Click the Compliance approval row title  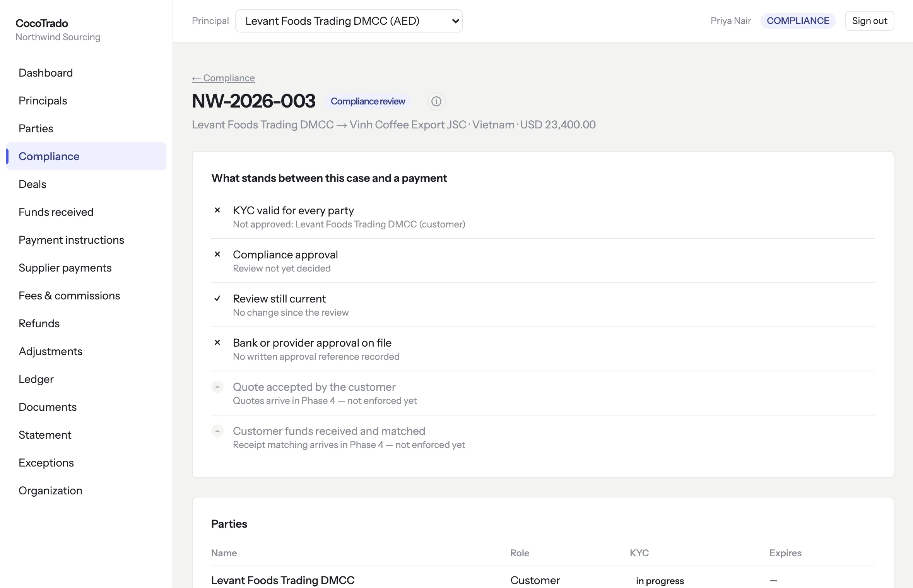[x=286, y=255]
